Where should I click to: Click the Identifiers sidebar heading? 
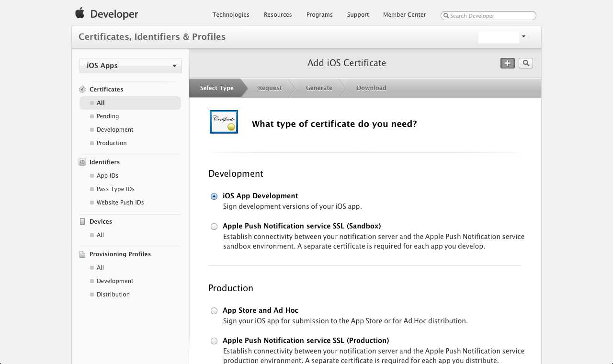click(x=104, y=162)
